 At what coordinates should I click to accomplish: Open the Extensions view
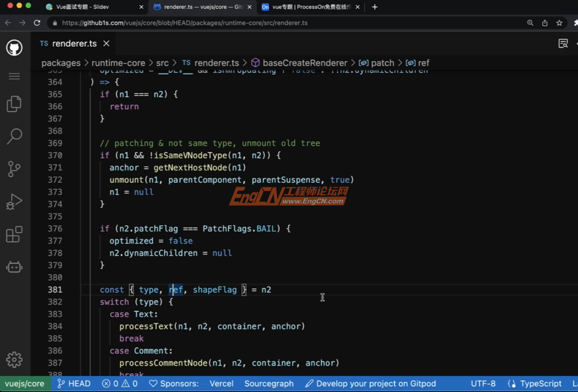point(14,234)
